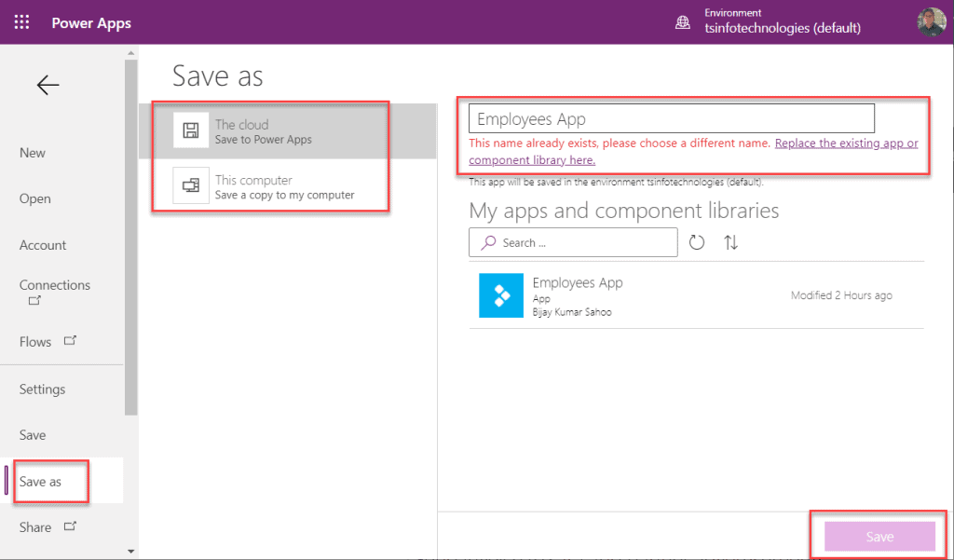Image resolution: width=954 pixels, height=560 pixels.
Task: Click Bijay Kumar Sahoo owner name
Action: [572, 312]
